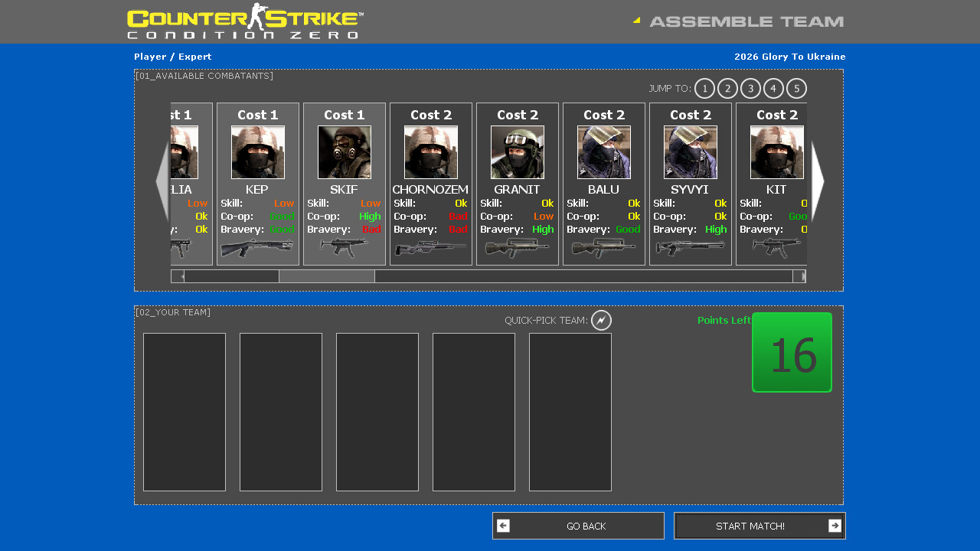Click the ASSEMBLE TEAM heading

click(x=746, y=22)
